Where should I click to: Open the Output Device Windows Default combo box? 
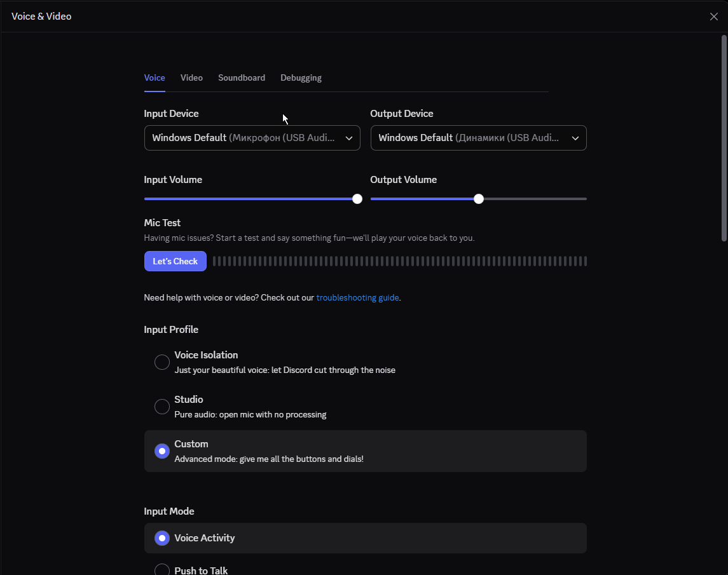point(478,138)
